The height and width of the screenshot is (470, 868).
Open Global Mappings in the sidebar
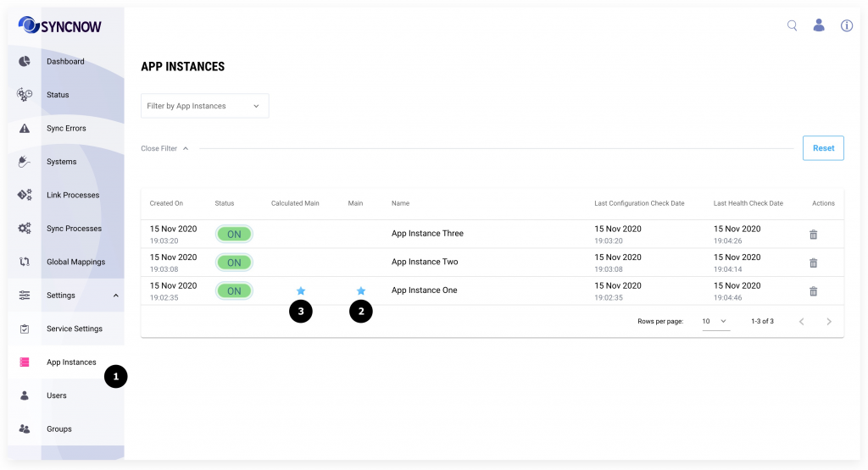[75, 262]
